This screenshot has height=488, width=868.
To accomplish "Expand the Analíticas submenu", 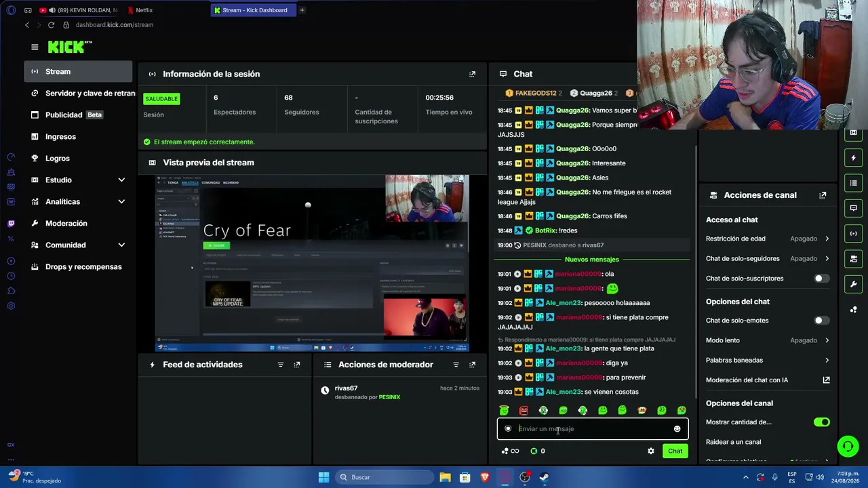I will pyautogui.click(x=121, y=202).
